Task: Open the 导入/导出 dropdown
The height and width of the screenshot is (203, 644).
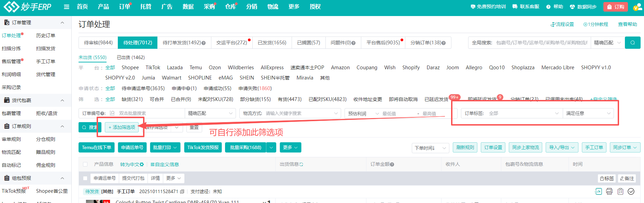Action: pos(562,147)
